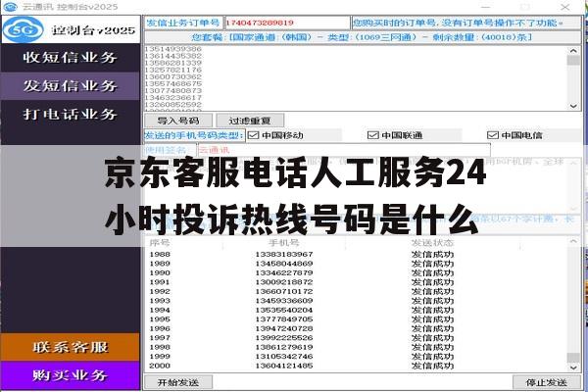Toggle 中国电信 checkbox
Image resolution: width=588 pixels, height=392 pixels.
point(492,135)
